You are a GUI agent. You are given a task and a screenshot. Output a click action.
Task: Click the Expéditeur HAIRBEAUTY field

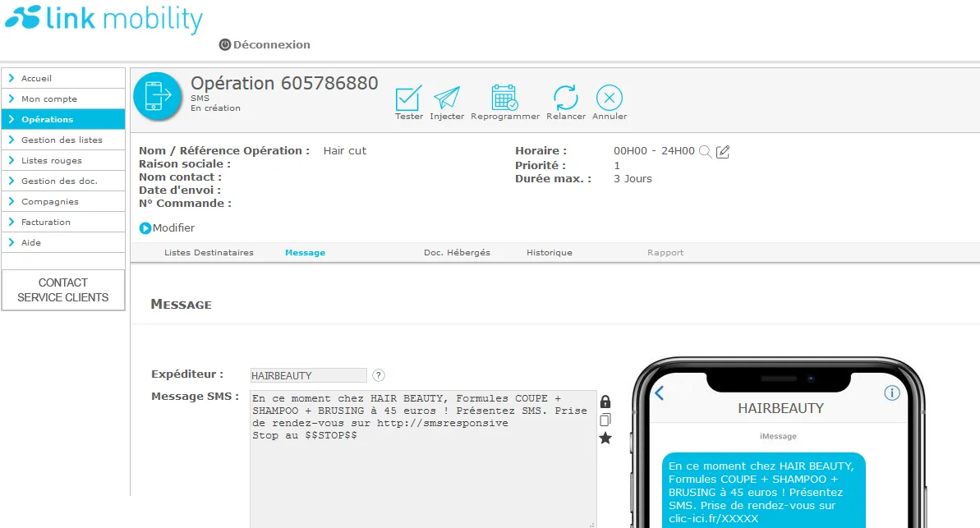[x=308, y=375]
